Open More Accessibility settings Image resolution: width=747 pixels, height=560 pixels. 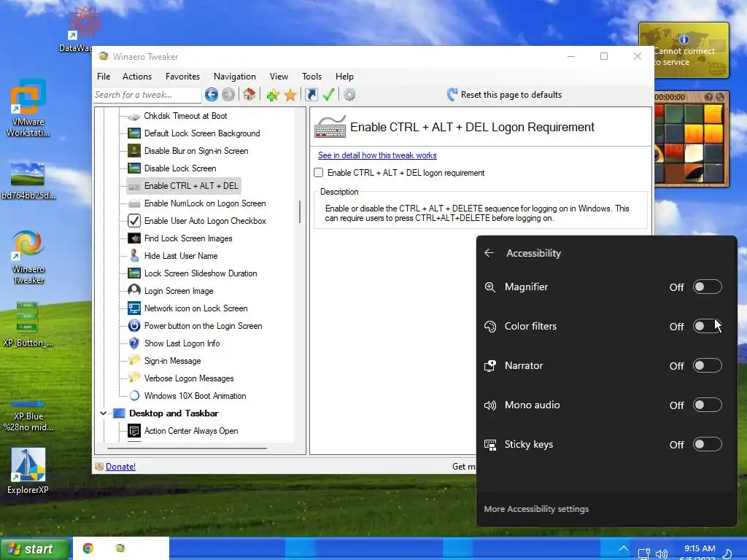[x=536, y=509]
